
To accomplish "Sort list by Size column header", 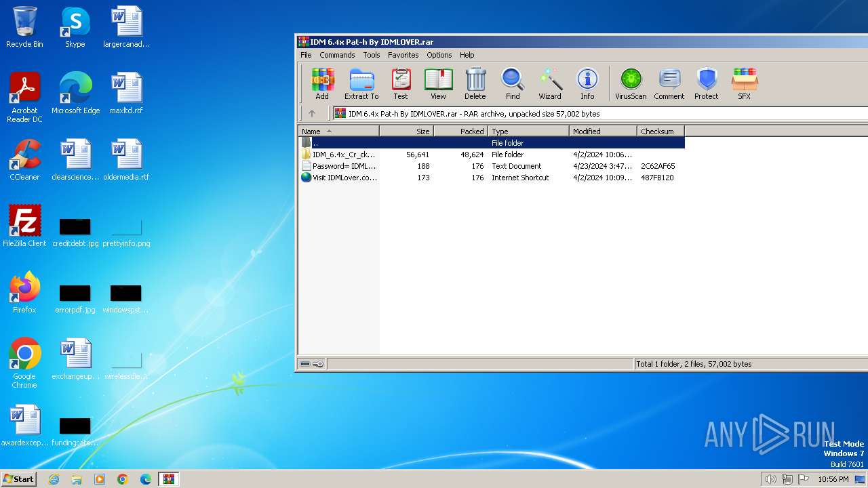I will tap(407, 131).
